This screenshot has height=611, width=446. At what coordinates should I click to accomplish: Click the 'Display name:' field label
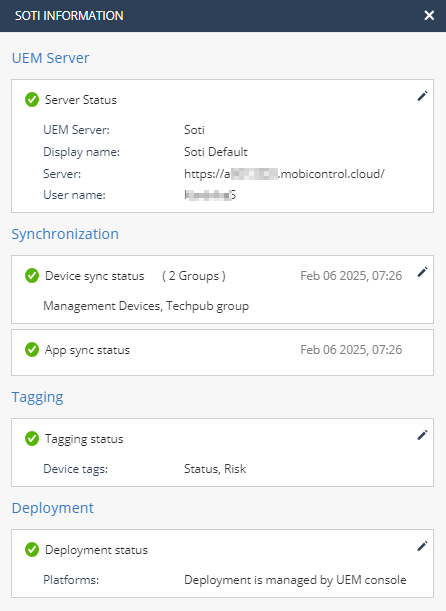coord(81,152)
